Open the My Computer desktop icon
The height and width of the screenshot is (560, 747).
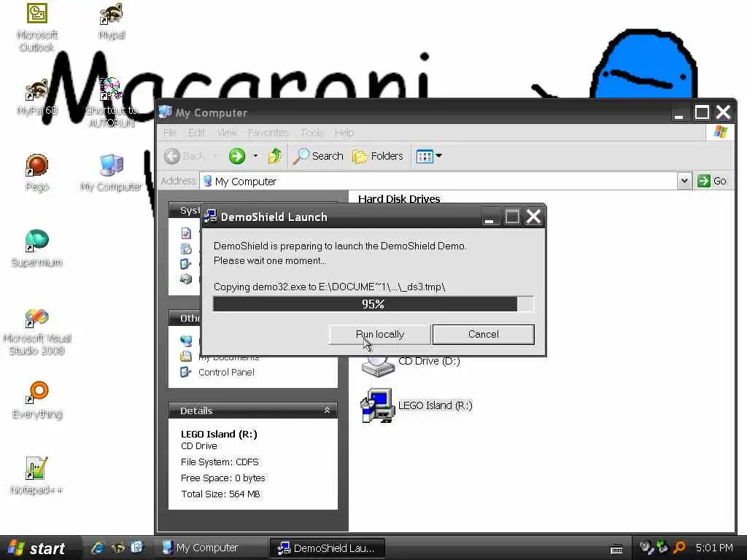point(111,173)
